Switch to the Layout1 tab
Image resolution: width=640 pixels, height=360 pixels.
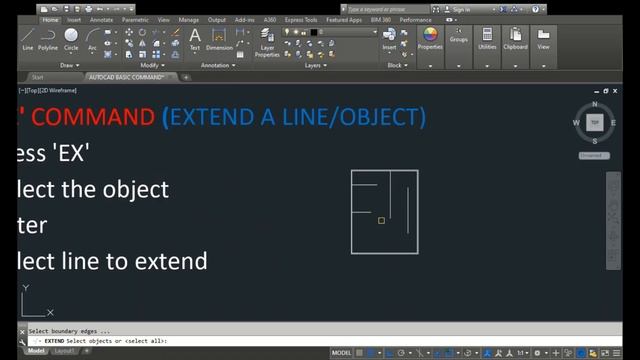(x=64, y=351)
